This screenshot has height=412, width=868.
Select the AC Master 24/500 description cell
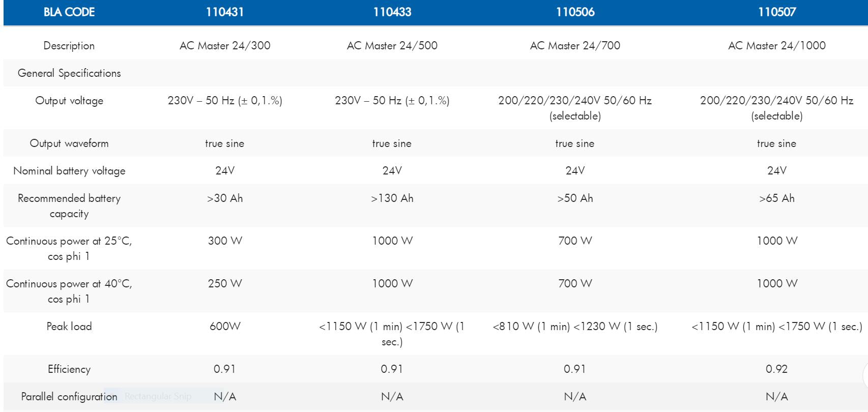392,46
